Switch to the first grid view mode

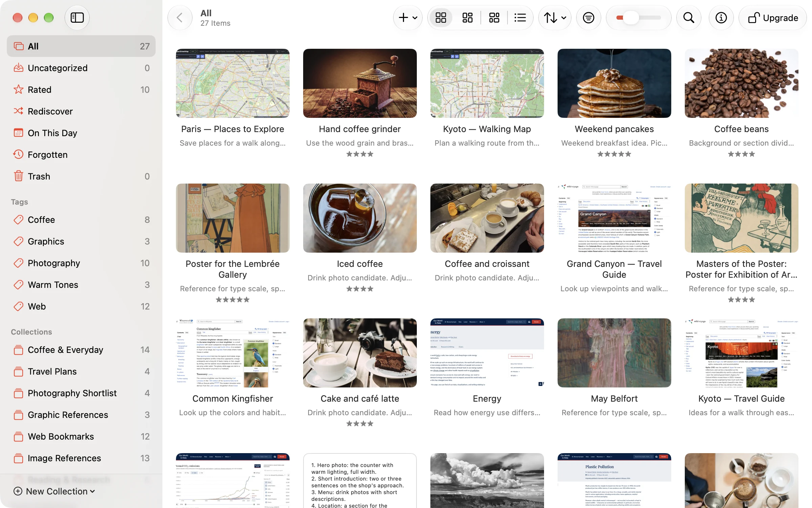pos(441,18)
